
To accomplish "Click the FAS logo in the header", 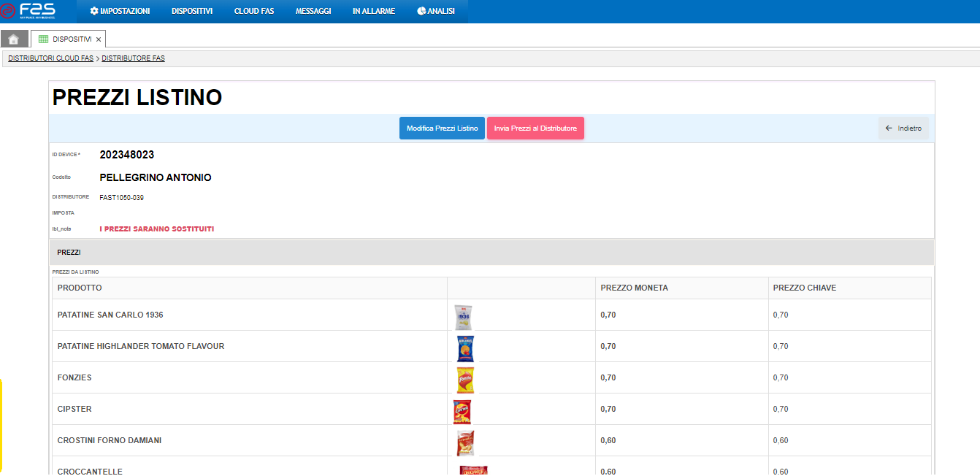I will click(28, 10).
